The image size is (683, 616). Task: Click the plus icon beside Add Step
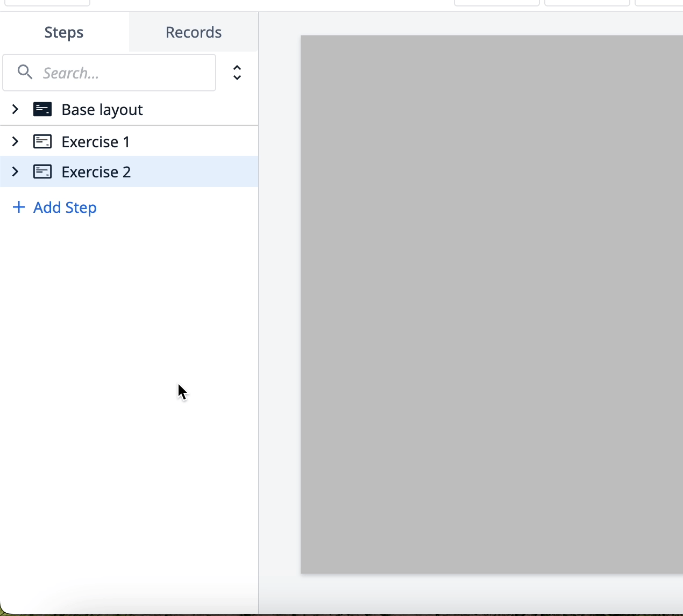[19, 207]
